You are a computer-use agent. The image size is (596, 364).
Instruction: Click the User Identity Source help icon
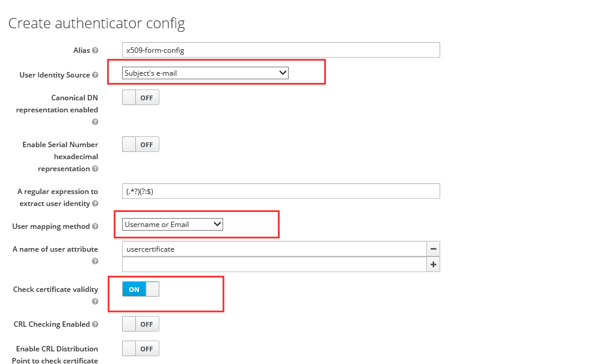pyautogui.click(x=94, y=74)
